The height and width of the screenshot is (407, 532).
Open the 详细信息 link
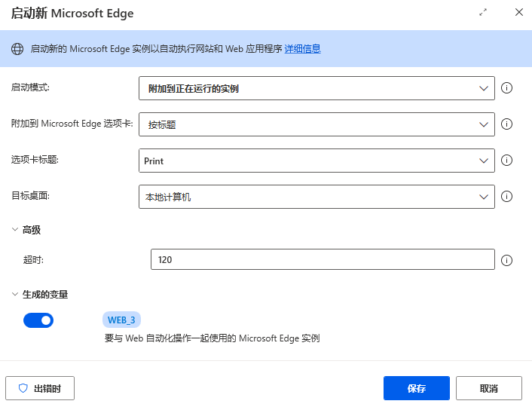coord(302,49)
